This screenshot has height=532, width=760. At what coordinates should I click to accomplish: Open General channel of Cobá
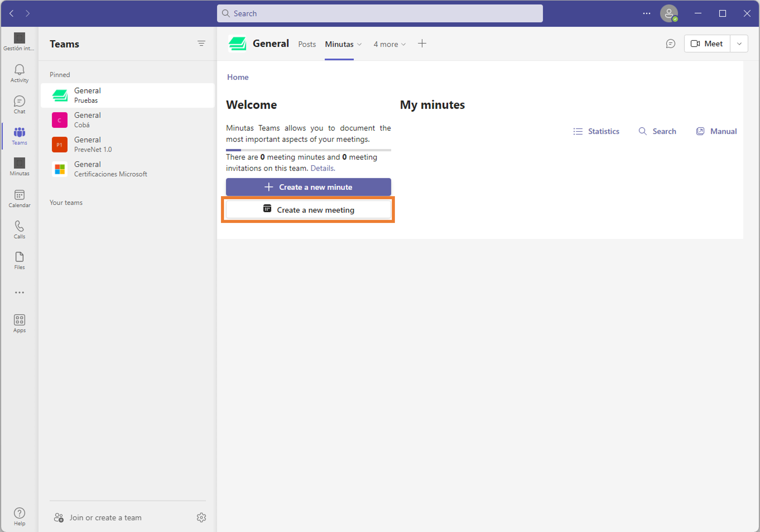(128, 120)
